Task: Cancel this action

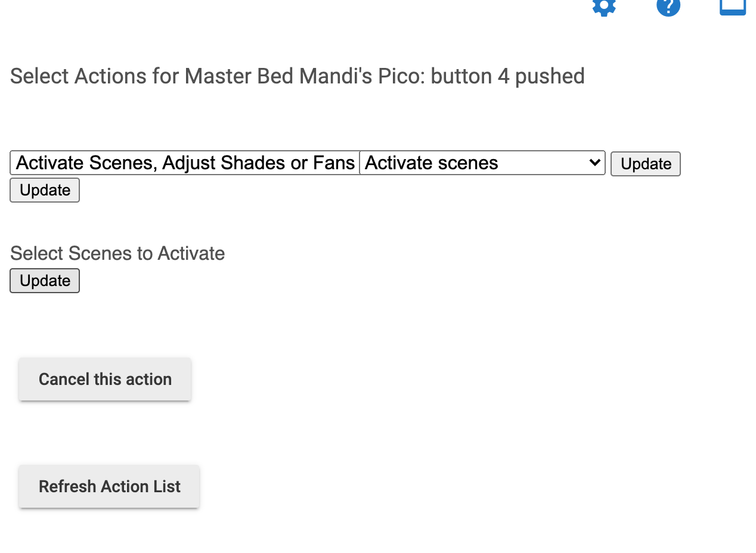Action: [x=105, y=379]
